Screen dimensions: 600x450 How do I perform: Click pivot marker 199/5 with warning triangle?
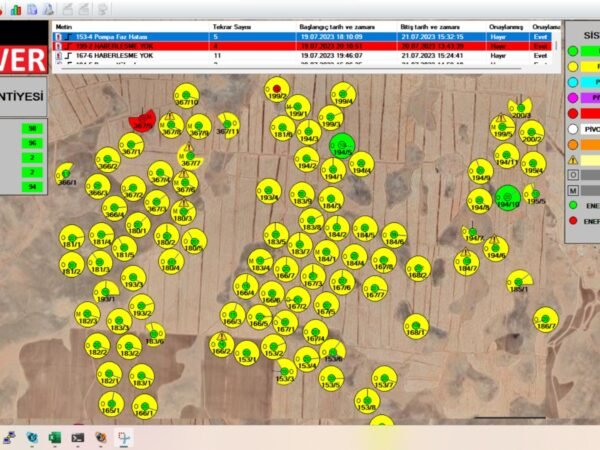click(x=502, y=127)
